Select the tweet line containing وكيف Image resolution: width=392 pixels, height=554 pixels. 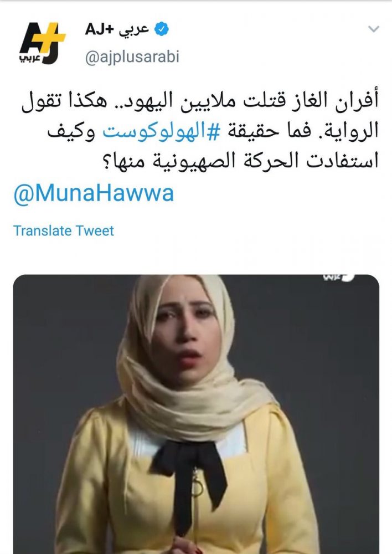click(213, 131)
